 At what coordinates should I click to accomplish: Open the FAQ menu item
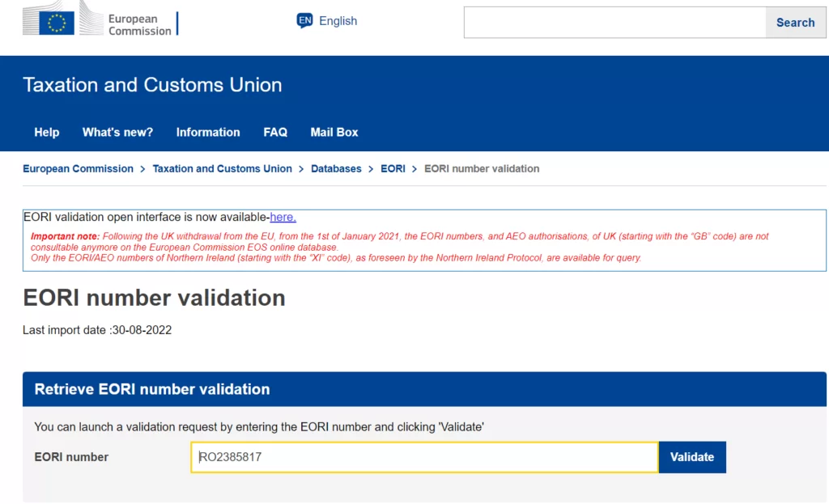(x=275, y=132)
